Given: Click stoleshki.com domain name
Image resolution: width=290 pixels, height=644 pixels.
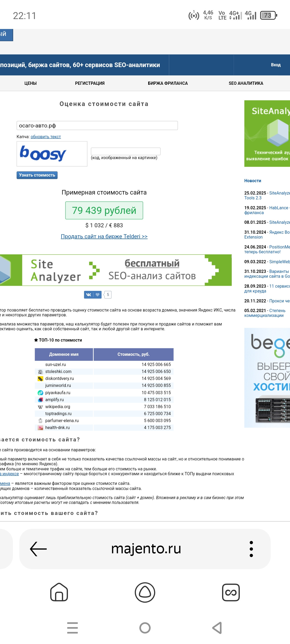Looking at the screenshot, I should (x=58, y=372).
